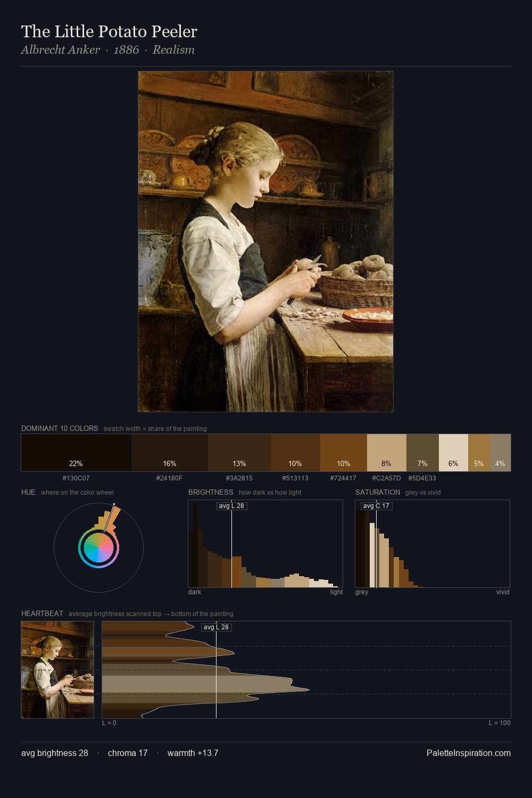
Task: Click the hex code #3A2815
Action: point(239,478)
